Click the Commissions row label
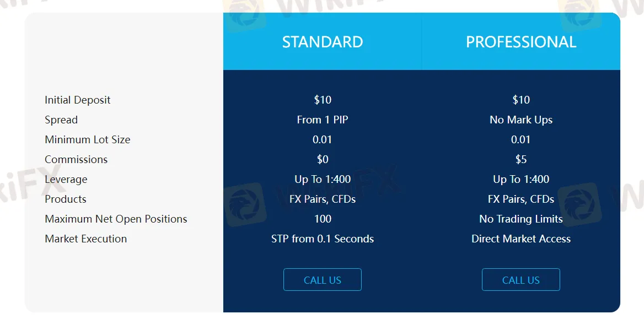 coord(76,159)
